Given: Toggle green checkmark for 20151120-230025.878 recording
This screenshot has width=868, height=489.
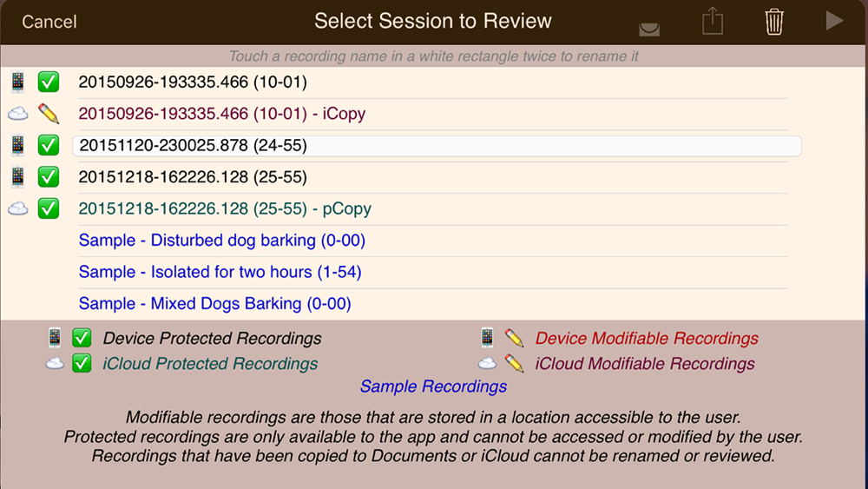Looking at the screenshot, I should (49, 146).
